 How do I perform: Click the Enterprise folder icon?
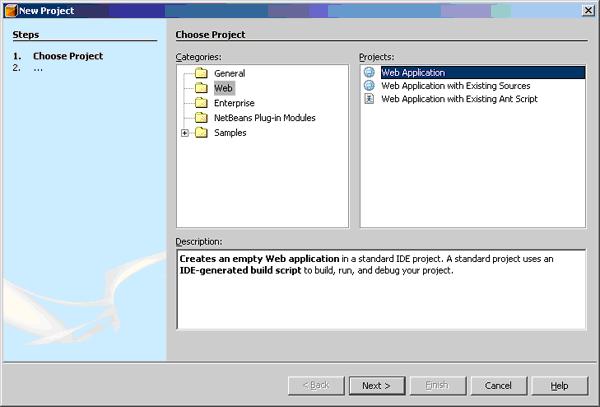pyautogui.click(x=201, y=103)
